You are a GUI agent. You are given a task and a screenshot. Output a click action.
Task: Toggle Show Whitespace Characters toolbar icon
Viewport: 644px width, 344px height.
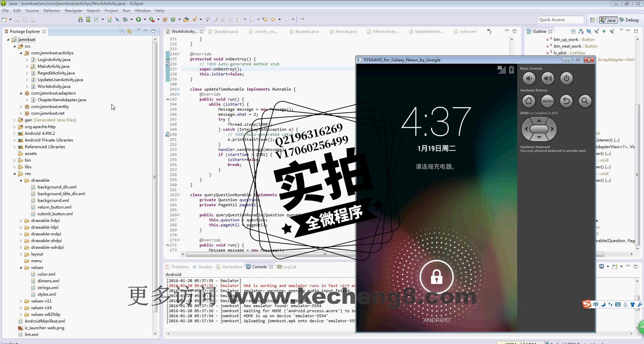tap(230, 19)
